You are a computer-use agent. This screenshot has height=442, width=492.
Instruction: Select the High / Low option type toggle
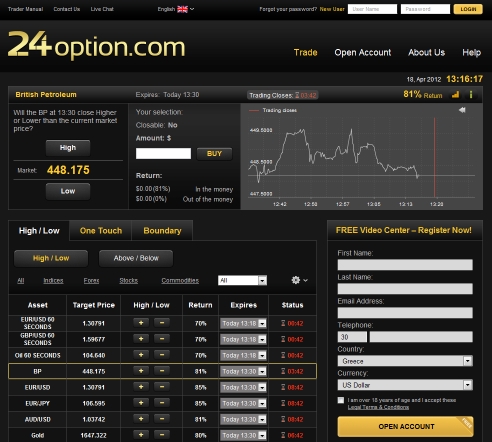[51, 258]
